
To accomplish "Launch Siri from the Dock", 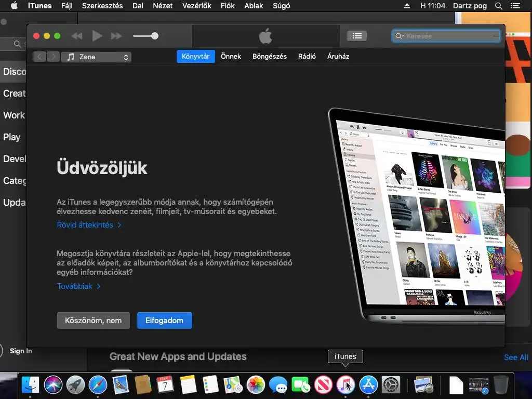I will click(53, 385).
